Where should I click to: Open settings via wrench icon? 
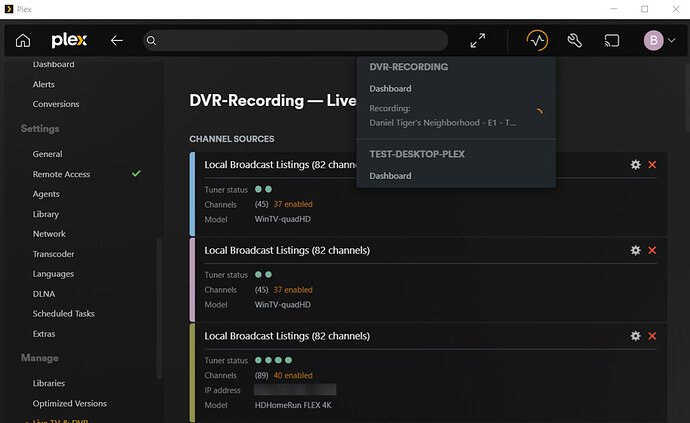(574, 40)
